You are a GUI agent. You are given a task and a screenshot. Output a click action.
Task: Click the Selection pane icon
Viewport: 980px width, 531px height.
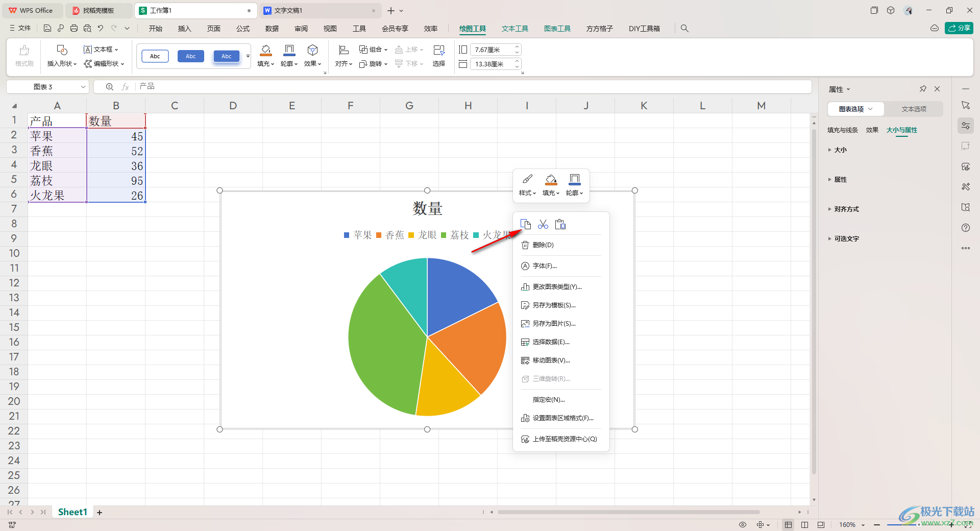[x=439, y=50]
